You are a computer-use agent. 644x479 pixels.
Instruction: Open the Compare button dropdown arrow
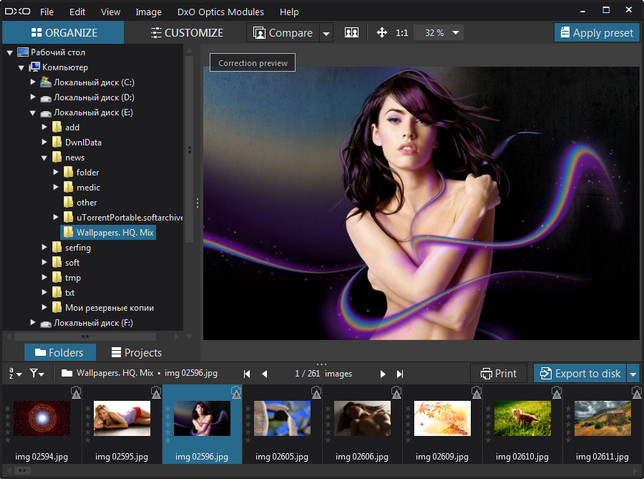(x=326, y=33)
